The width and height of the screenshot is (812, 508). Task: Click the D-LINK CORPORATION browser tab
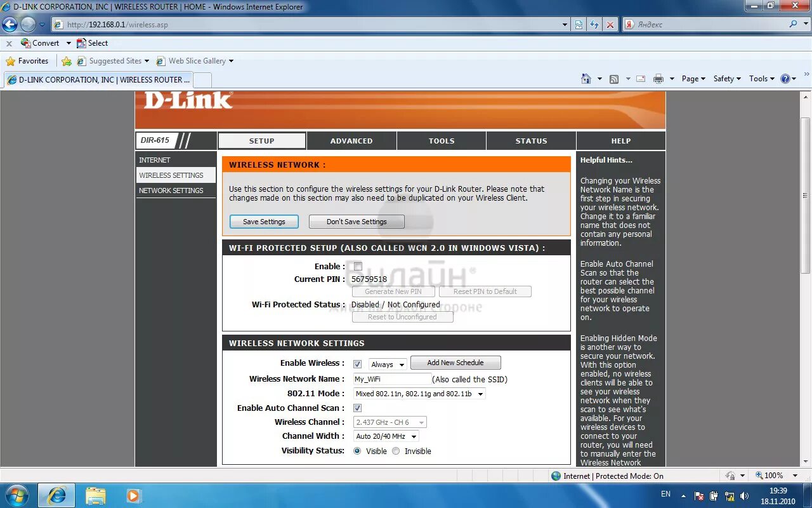(98, 80)
